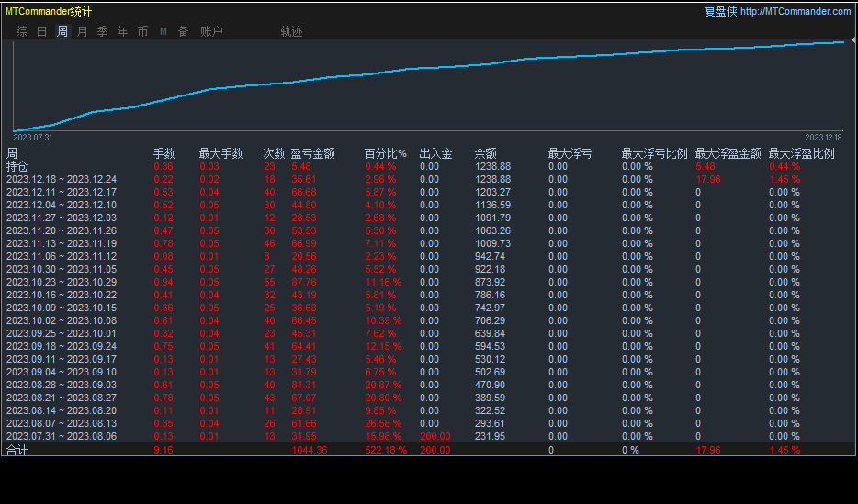Click the 余额 balance column header
858x504 pixels.
(485, 153)
